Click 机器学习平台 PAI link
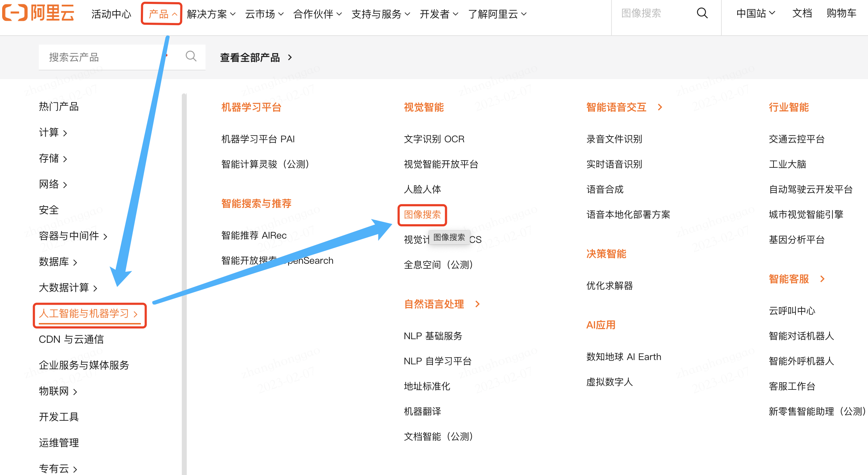Image resolution: width=868 pixels, height=475 pixels. point(258,139)
